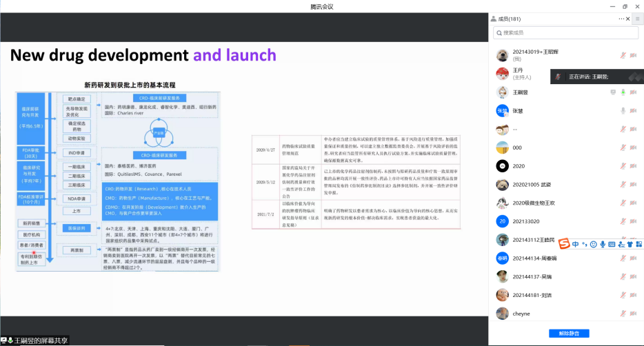
Task: Toggle the camera icon for 张慧
Action: (x=634, y=111)
